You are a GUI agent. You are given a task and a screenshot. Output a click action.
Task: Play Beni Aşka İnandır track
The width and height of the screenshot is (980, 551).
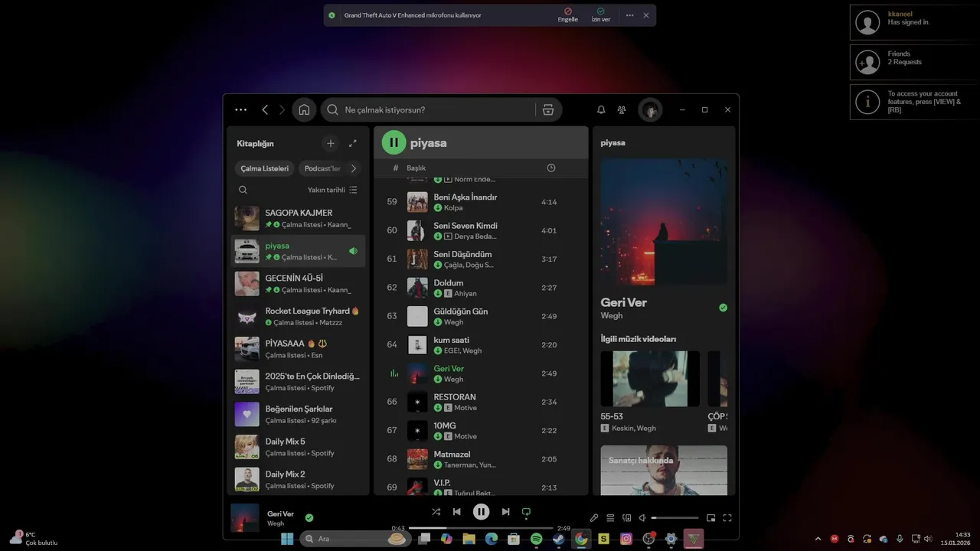482,202
